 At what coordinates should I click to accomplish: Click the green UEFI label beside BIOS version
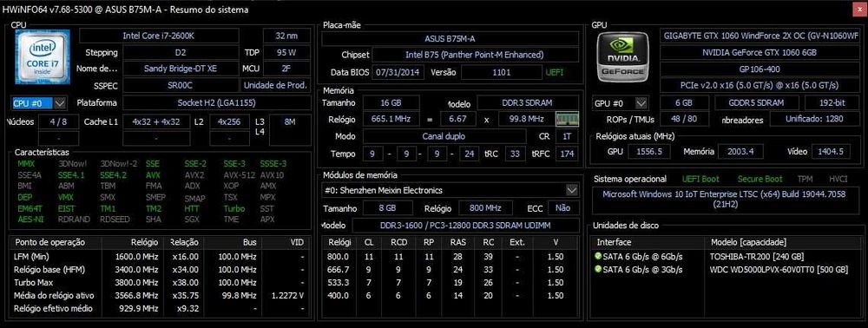(x=555, y=73)
